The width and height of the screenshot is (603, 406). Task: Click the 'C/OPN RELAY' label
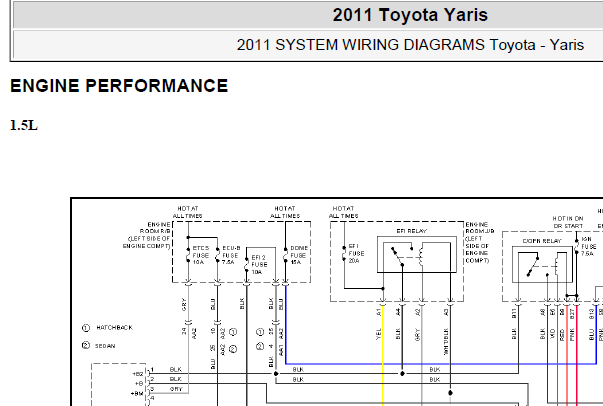coord(542,241)
